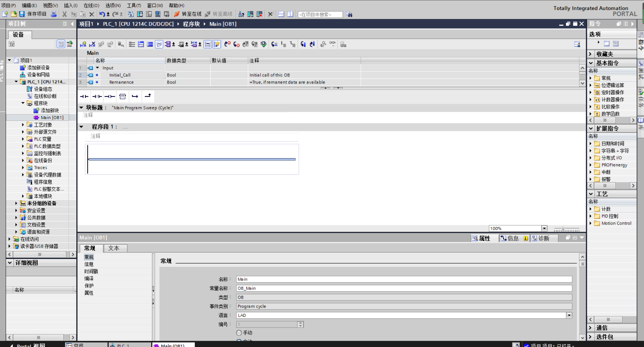Expand the 定时器操作 instruction group
644x347 pixels.
click(590, 92)
